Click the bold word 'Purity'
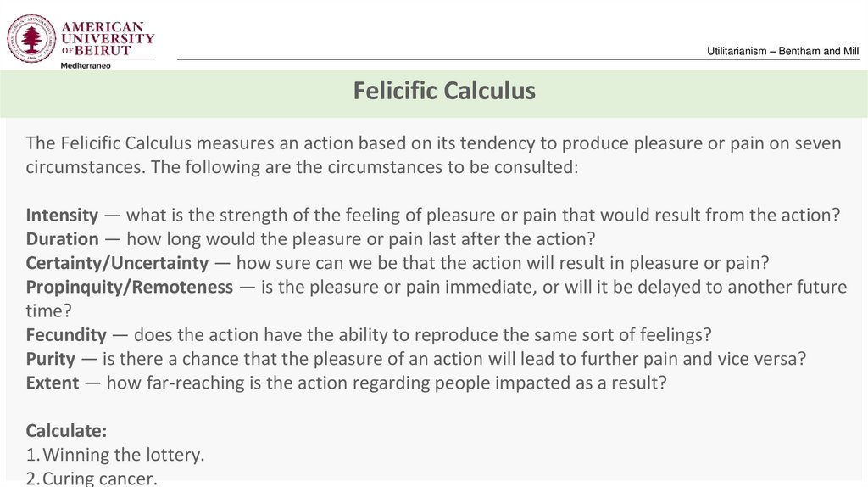The image size is (868, 487). (51, 358)
